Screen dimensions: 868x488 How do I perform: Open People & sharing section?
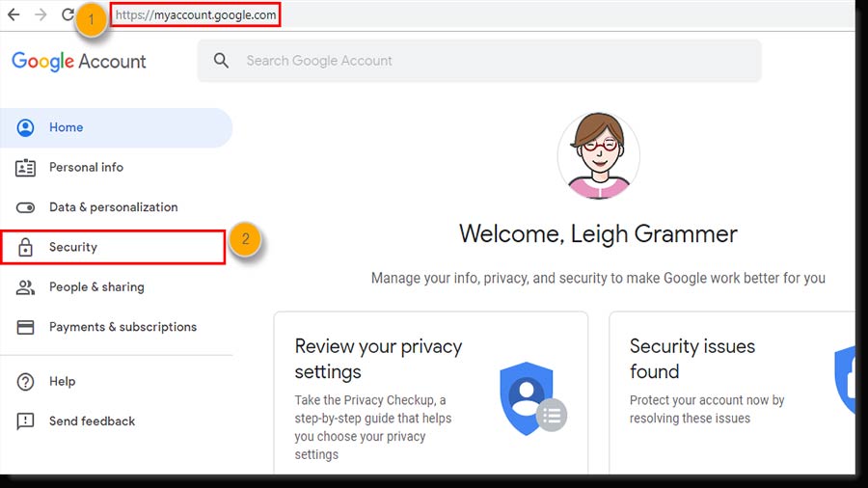[x=116, y=287]
